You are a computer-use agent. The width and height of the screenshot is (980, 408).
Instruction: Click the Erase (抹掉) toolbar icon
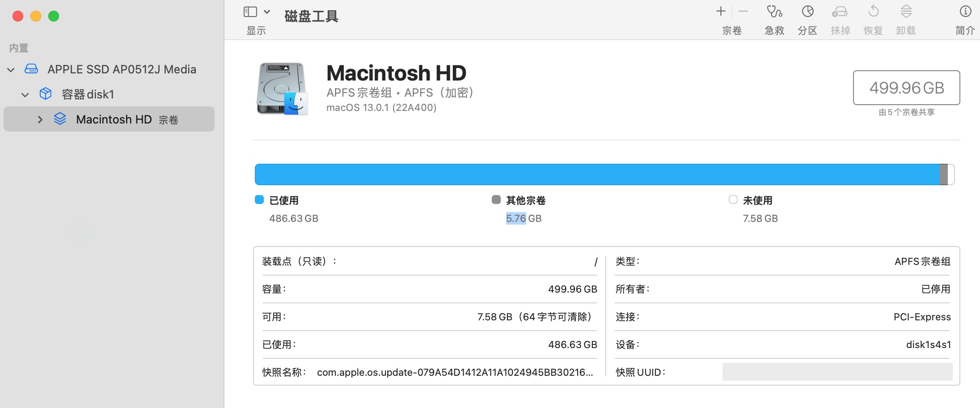coord(840,12)
